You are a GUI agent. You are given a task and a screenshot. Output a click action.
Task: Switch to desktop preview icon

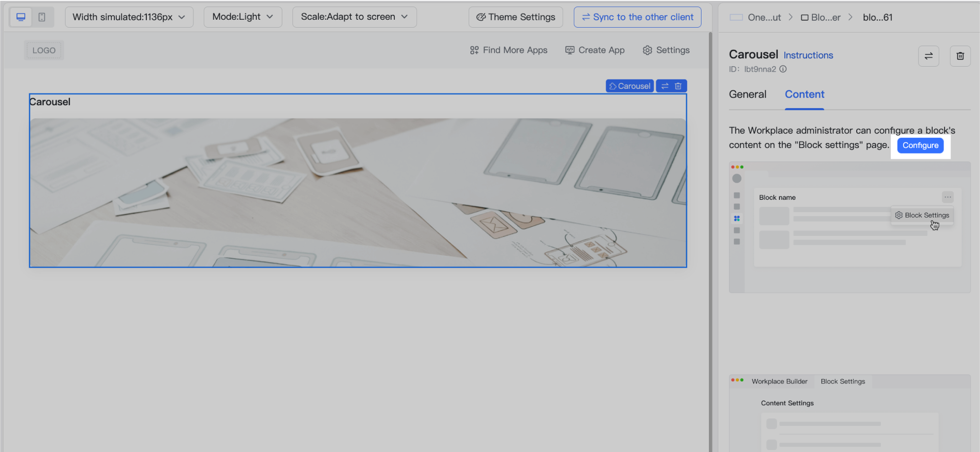(21, 17)
